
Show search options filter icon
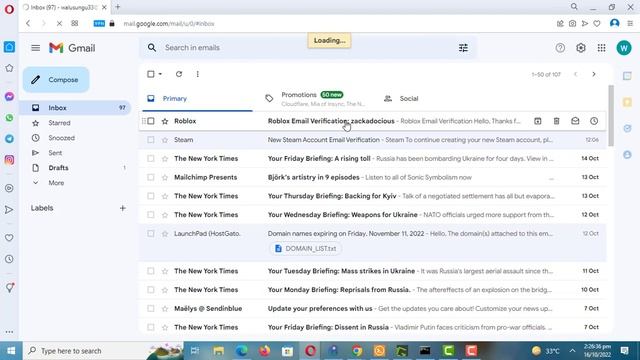pos(463,48)
